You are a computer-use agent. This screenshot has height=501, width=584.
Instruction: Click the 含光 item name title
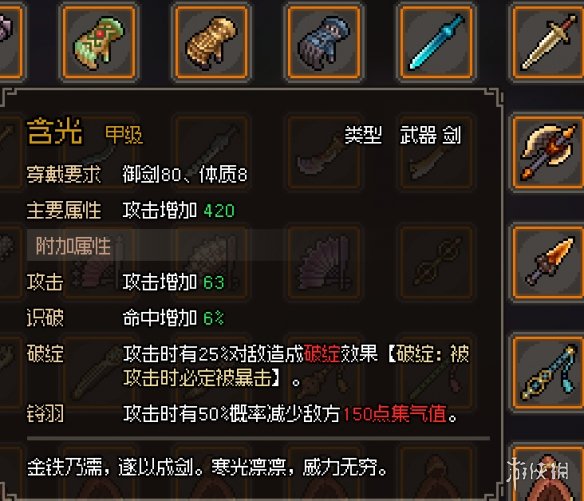click(55, 131)
